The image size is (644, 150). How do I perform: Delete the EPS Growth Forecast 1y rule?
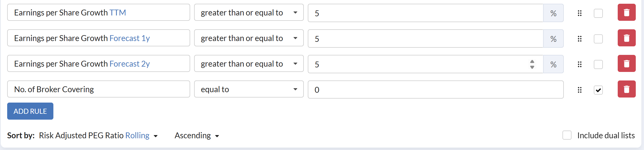point(626,38)
